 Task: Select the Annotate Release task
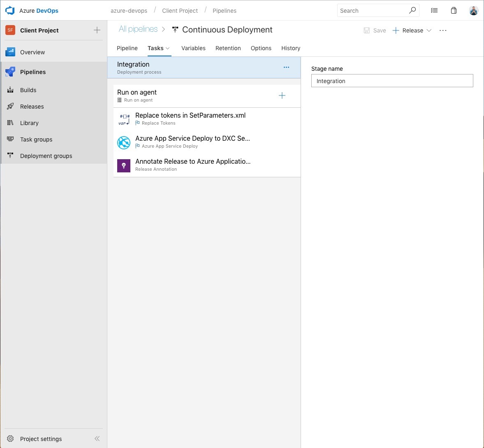click(192, 165)
